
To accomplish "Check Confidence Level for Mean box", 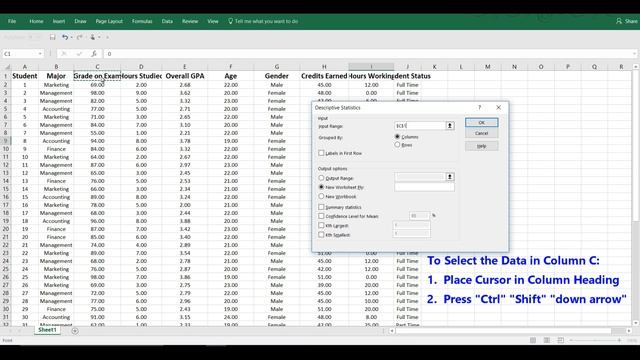I will (321, 216).
